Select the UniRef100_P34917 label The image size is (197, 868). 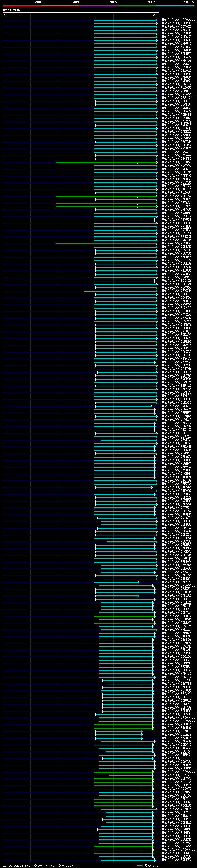coord(177,454)
